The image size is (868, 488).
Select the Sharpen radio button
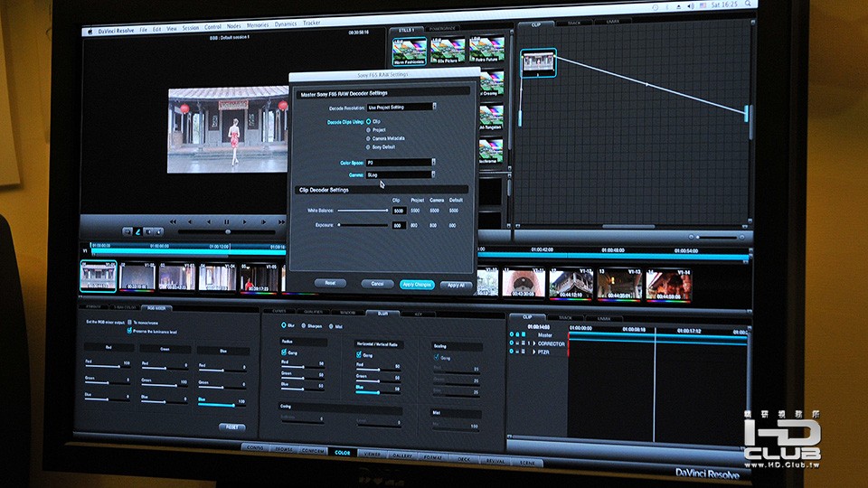point(304,326)
